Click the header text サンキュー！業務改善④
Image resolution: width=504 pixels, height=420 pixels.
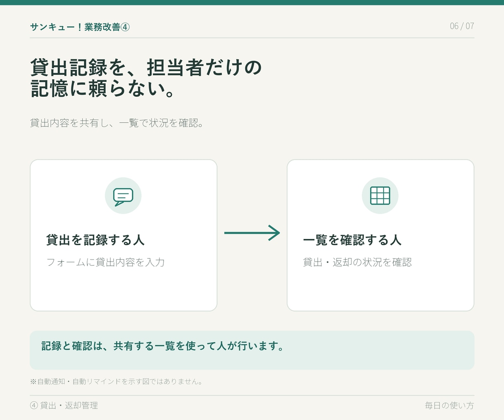point(80,27)
